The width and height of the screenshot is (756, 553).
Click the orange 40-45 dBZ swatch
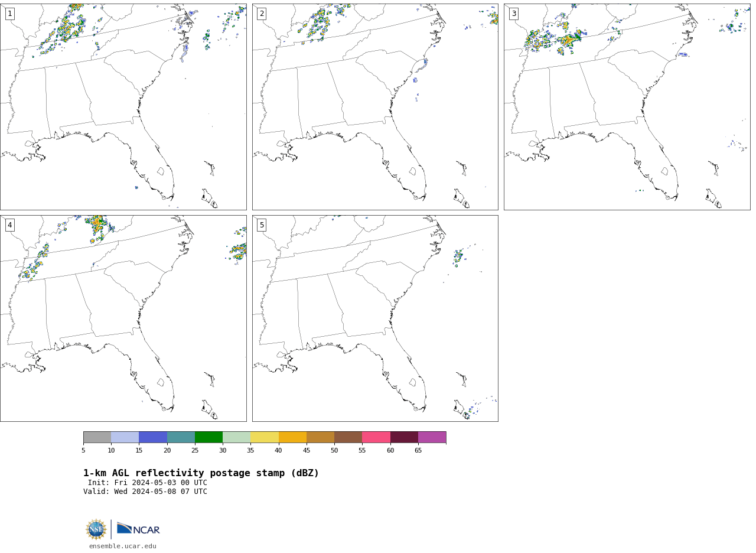pyautogui.click(x=292, y=437)
